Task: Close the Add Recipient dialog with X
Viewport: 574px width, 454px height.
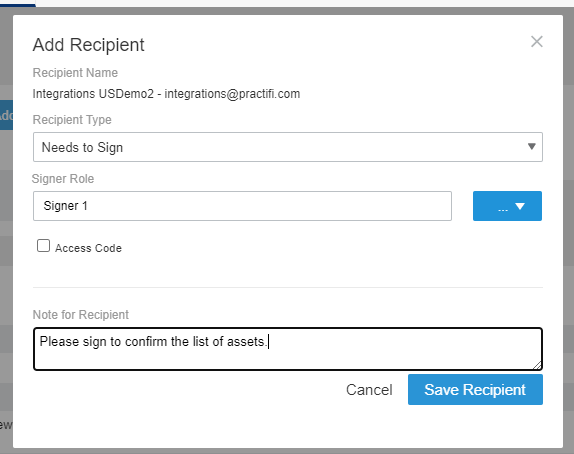Action: (x=537, y=42)
